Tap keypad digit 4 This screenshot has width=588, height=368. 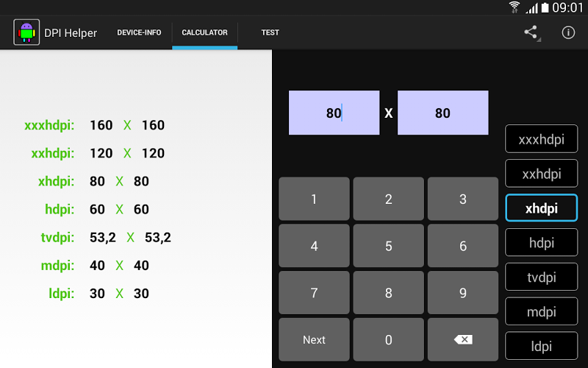314,246
